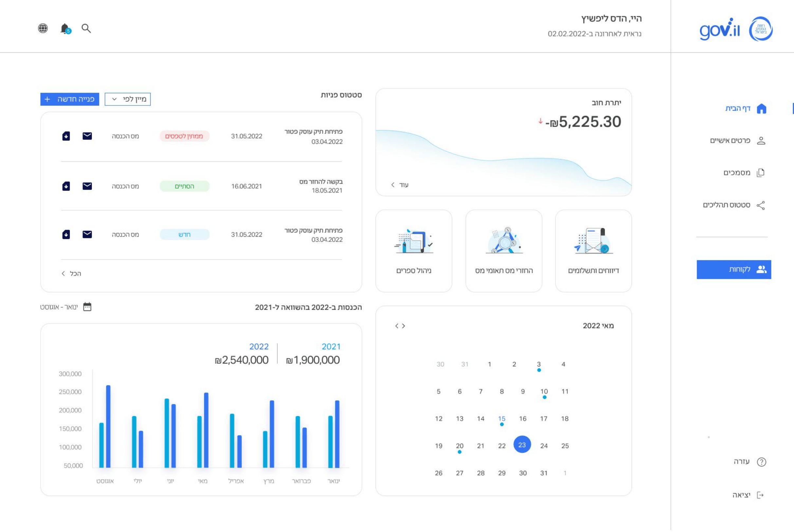Click the gov.il logo

pyautogui.click(x=720, y=29)
